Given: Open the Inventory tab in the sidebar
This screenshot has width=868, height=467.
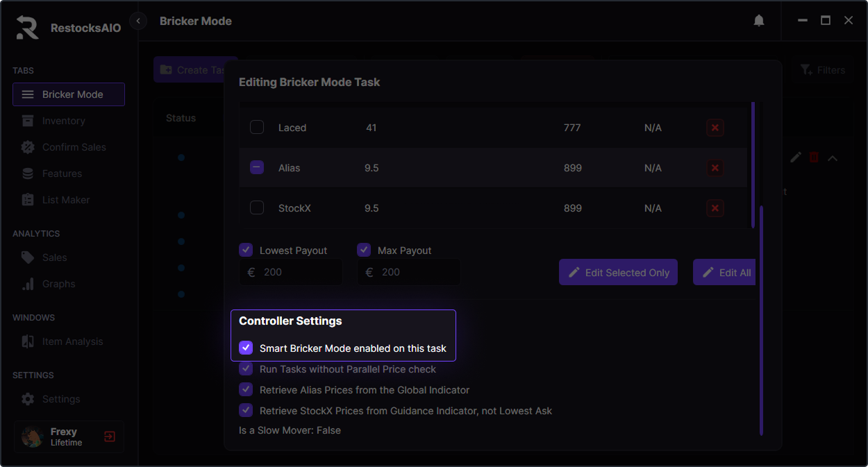Looking at the screenshot, I should click(x=63, y=121).
